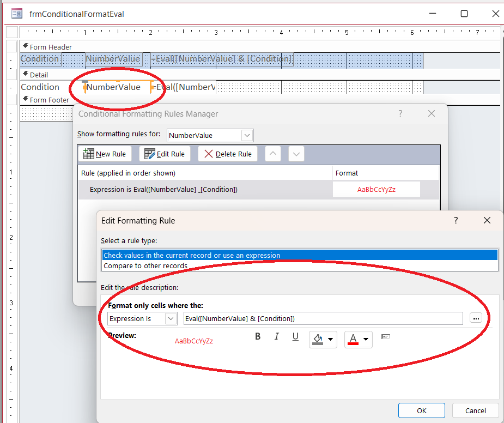
Task: Open the background color dropdown arrow
Action: [x=330, y=340]
